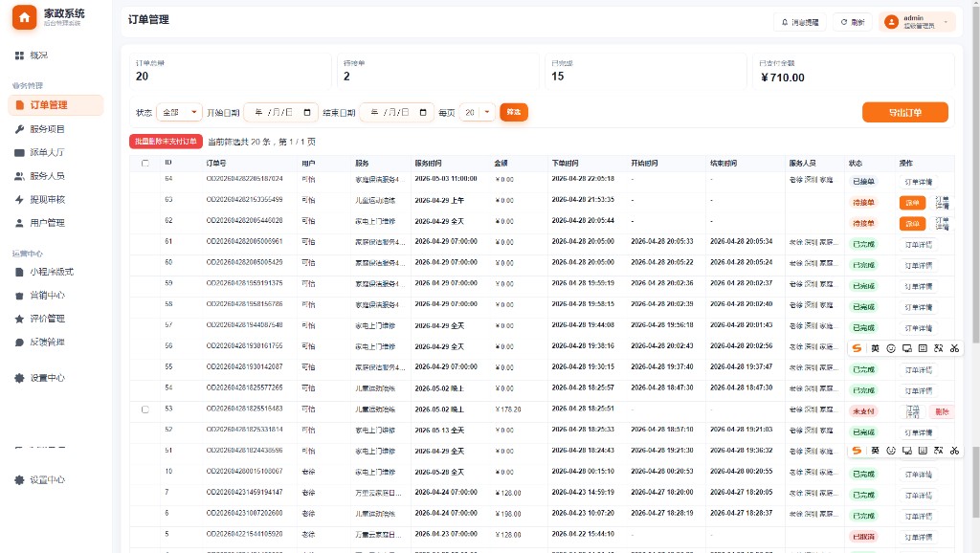Viewport: 980px width, 553px height.
Task: Click the 导出订单 export button
Action: [905, 113]
